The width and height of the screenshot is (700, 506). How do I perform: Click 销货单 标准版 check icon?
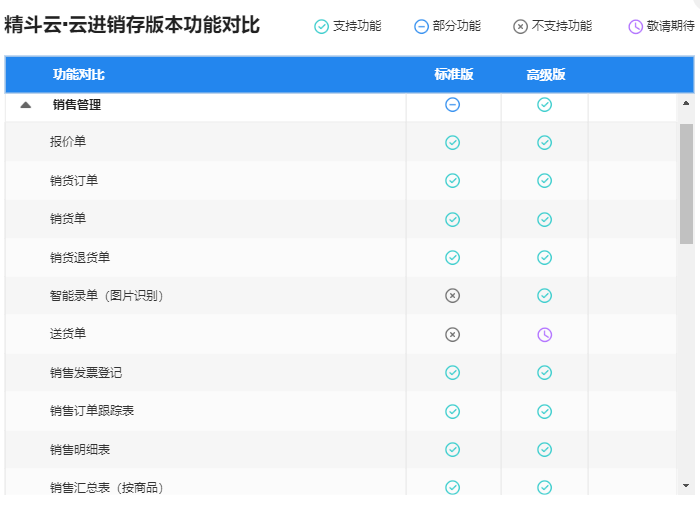coord(452,219)
